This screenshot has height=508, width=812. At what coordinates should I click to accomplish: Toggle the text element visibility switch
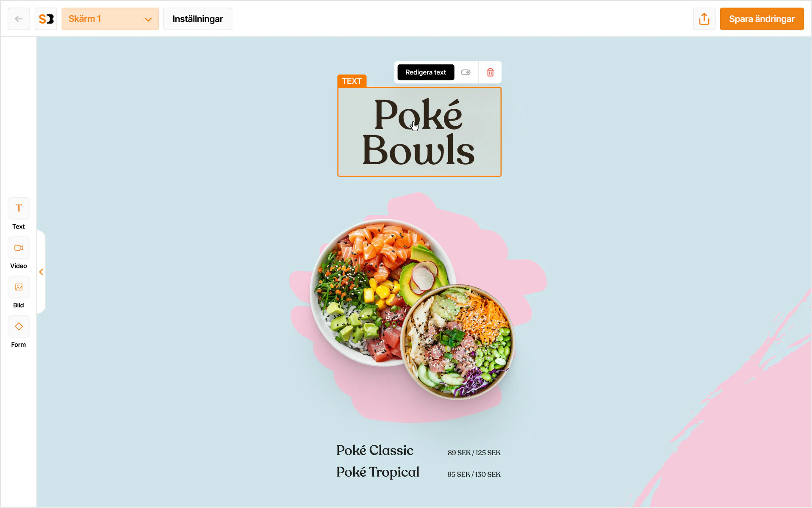[466, 72]
